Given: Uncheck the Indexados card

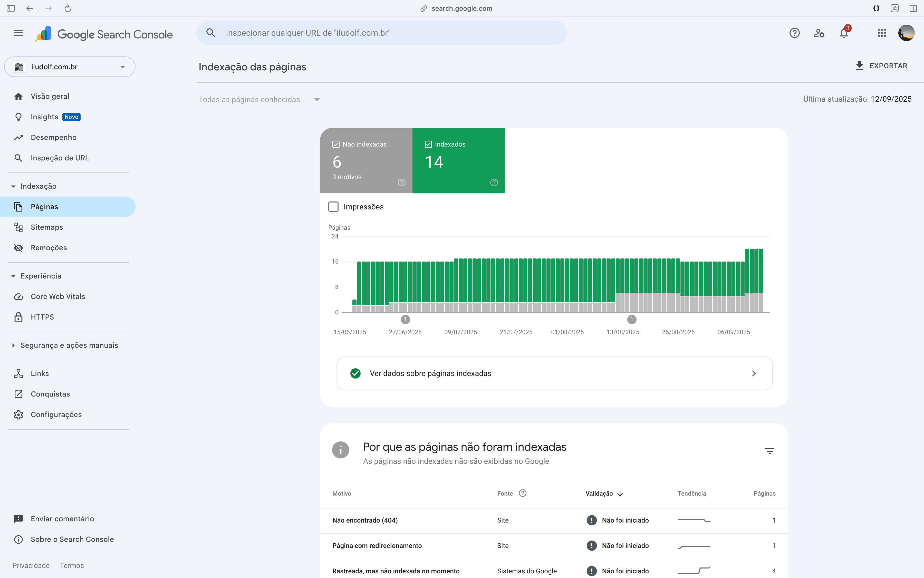Looking at the screenshot, I should pyautogui.click(x=429, y=144).
